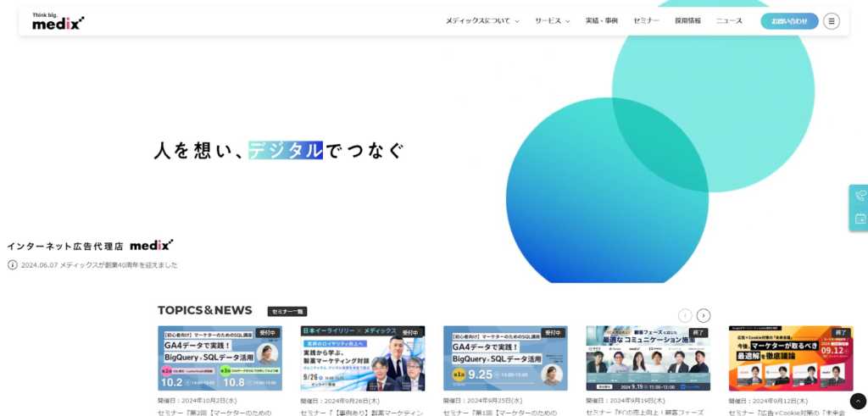This screenshot has height=416, width=868.
Task: Click the phone contact icon on right edge
Action: coord(860,195)
